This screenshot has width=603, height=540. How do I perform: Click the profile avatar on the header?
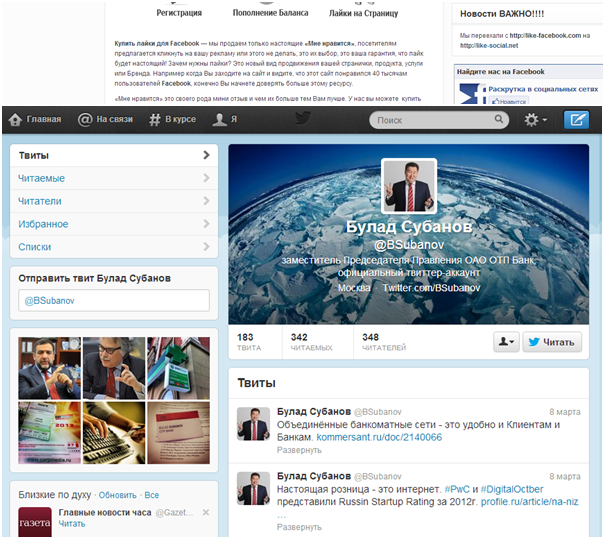tap(409, 186)
